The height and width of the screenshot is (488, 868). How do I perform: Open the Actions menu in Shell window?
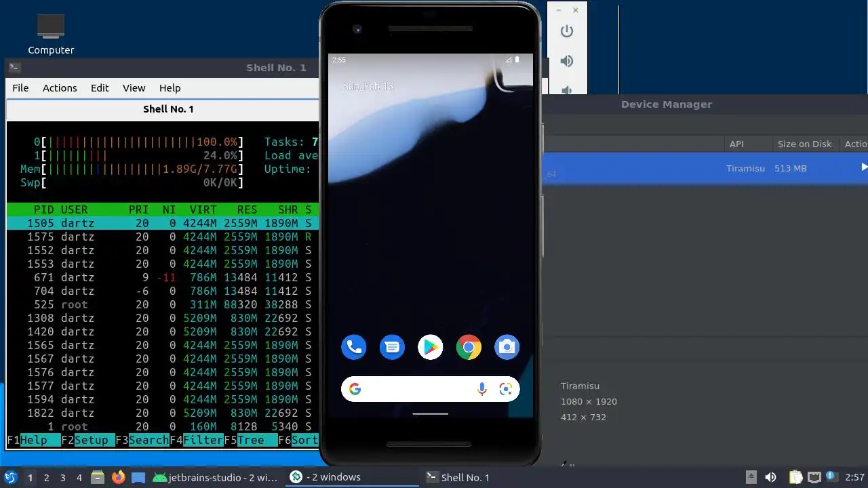point(60,88)
